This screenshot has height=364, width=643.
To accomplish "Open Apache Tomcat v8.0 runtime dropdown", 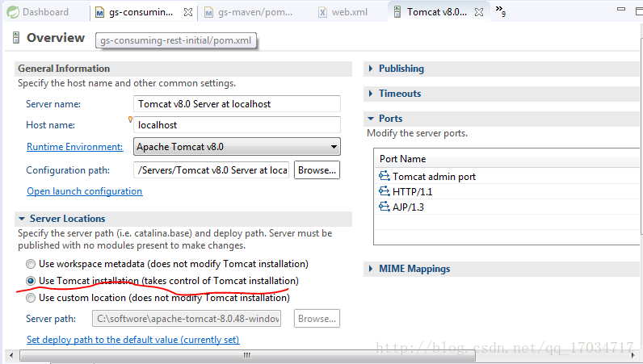I will 237,147.
